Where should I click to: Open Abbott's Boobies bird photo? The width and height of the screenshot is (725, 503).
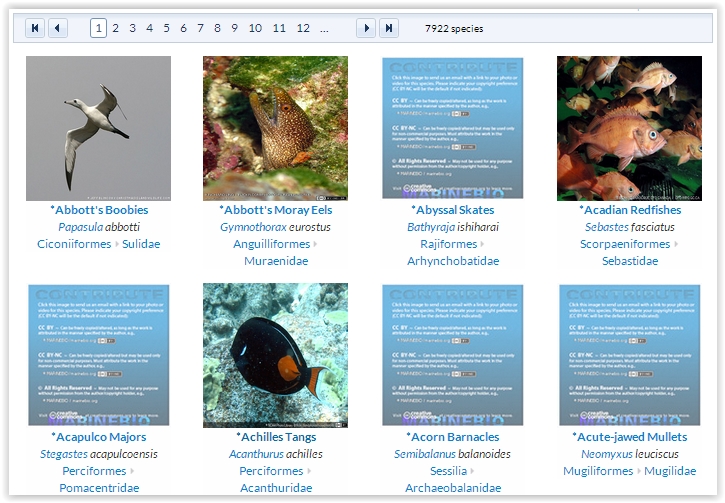click(x=98, y=128)
